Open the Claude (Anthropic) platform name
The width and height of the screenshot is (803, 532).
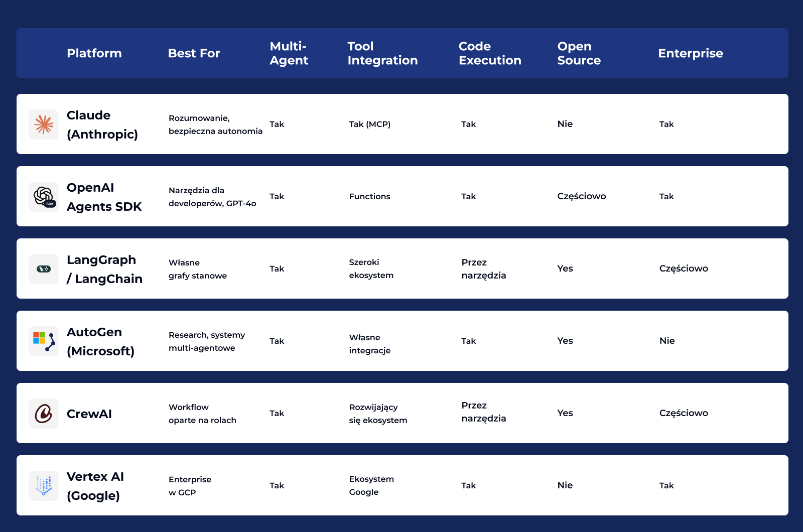[x=102, y=124]
